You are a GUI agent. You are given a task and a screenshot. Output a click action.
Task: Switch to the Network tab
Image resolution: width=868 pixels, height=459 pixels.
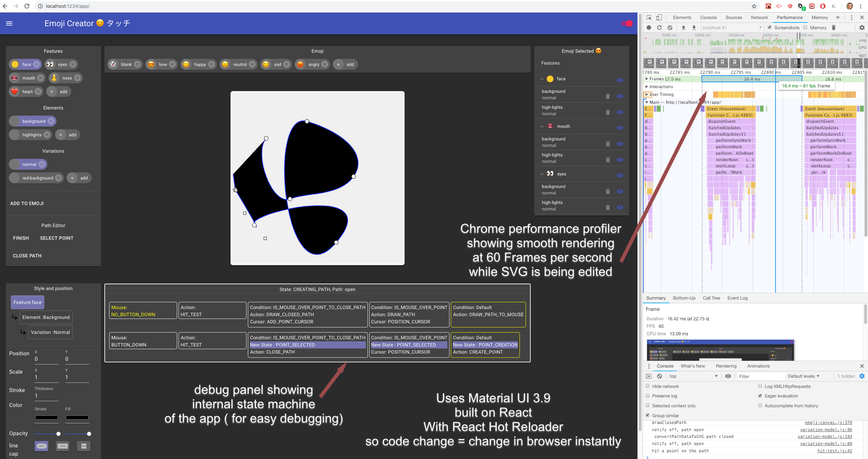click(x=759, y=18)
